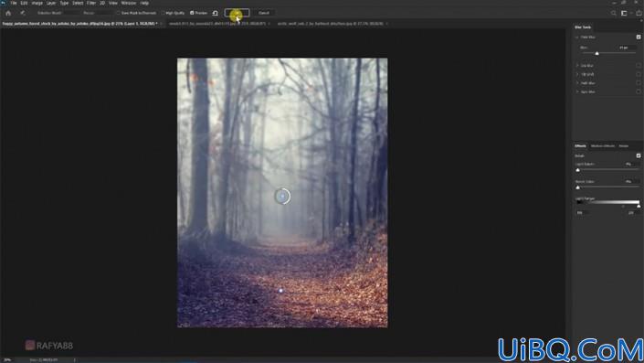This screenshot has width=644, height=363.
Task: Open the Type menu
Action: coord(64,3)
